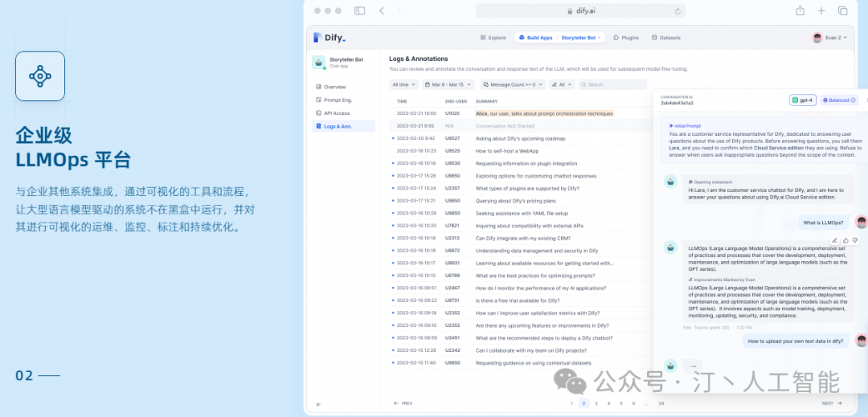Select Logs & Ann. in the sidebar
Viewport: 868px width, 417px height.
[343, 126]
